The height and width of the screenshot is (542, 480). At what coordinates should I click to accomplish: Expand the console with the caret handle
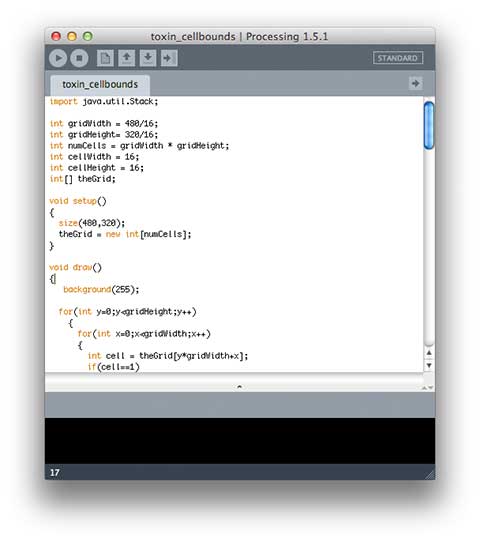pyautogui.click(x=239, y=387)
